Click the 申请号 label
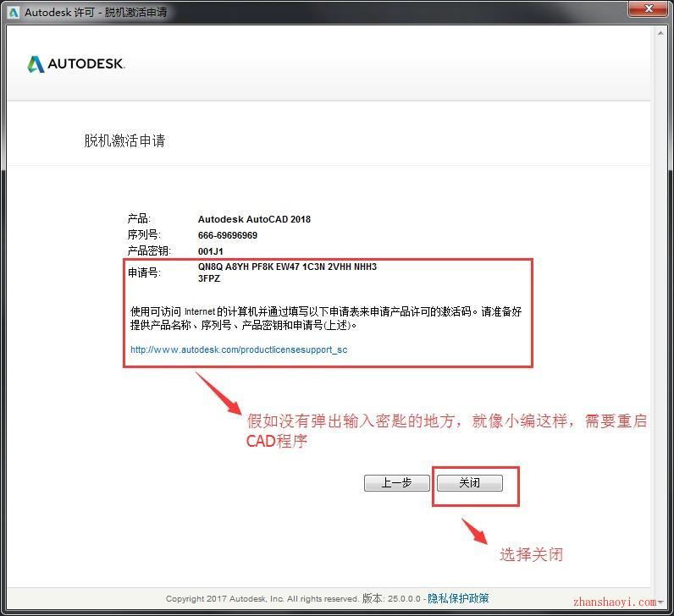The height and width of the screenshot is (616, 674). tap(144, 272)
